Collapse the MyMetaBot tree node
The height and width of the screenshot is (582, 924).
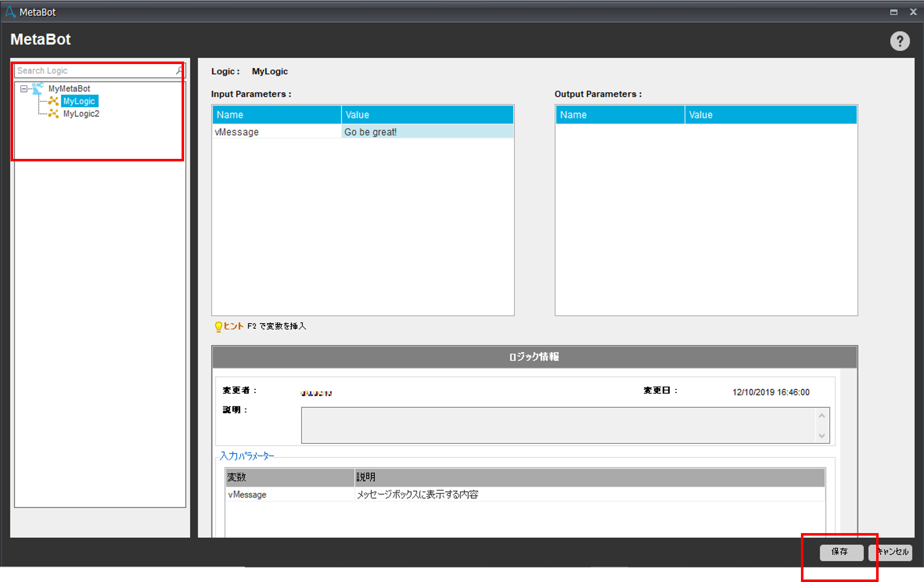23,89
